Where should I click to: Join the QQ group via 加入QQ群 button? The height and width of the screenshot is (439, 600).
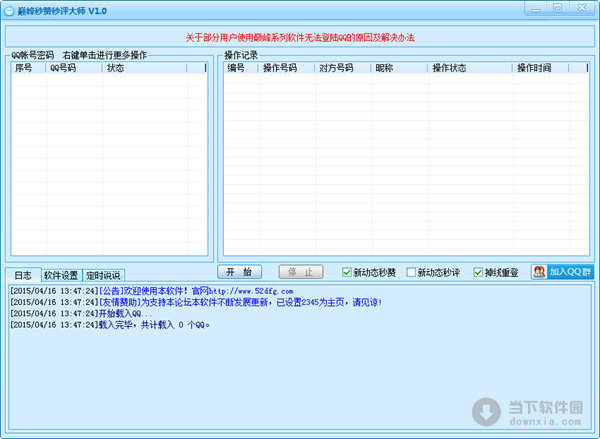(562, 272)
